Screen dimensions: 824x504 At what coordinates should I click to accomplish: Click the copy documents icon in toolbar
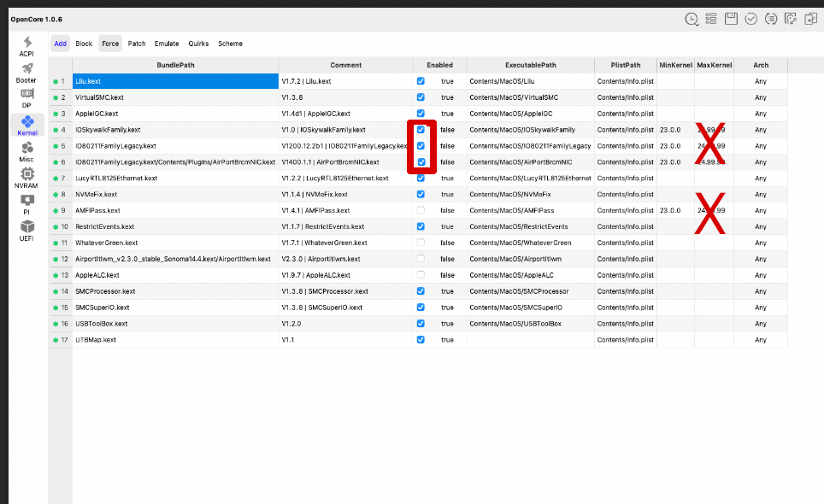(x=810, y=19)
